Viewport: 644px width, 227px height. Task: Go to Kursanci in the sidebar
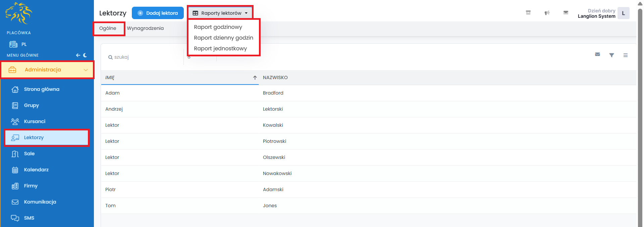tap(35, 121)
